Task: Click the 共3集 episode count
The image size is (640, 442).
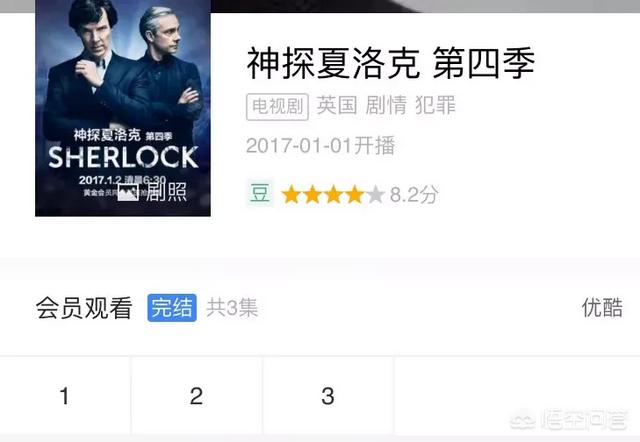Action: [x=232, y=308]
